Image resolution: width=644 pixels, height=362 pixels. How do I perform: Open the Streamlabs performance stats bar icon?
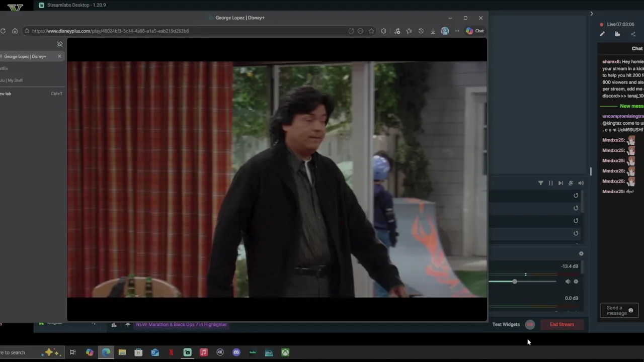[x=114, y=325]
